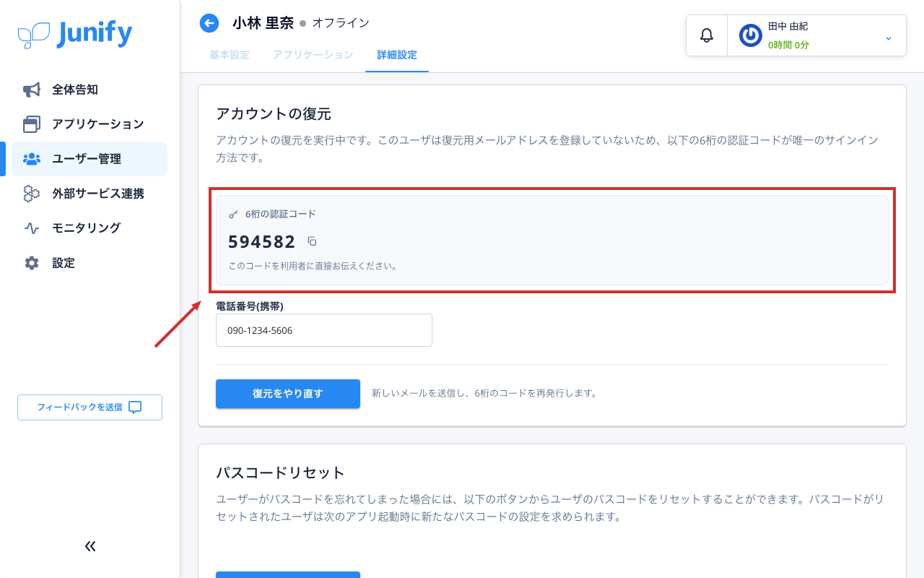Click the blue power status icon
The height and width of the screenshot is (578, 924).
(751, 35)
